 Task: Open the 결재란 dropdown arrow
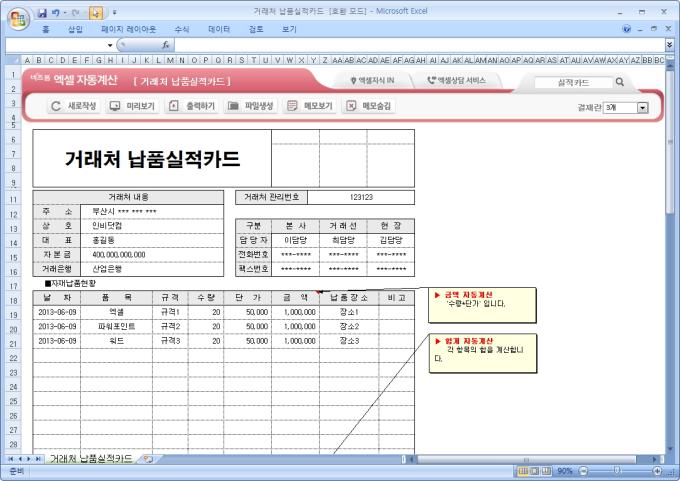coord(642,107)
